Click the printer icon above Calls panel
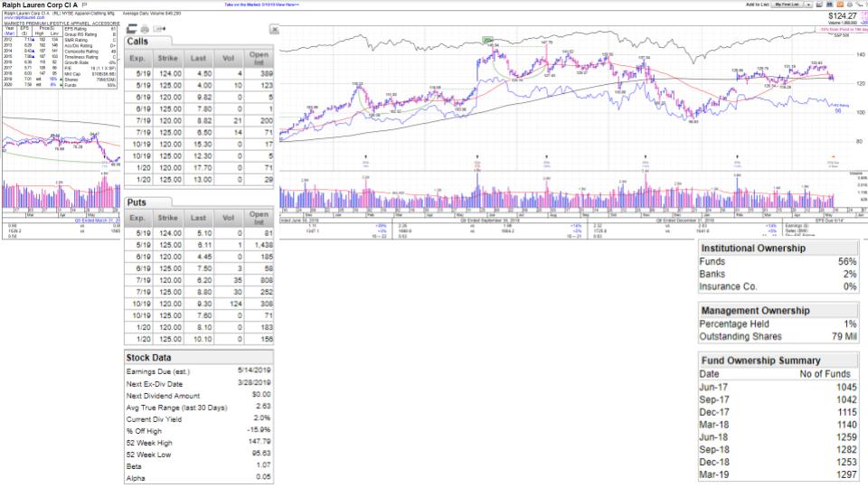This screenshot has height=488, width=868. (x=145, y=29)
